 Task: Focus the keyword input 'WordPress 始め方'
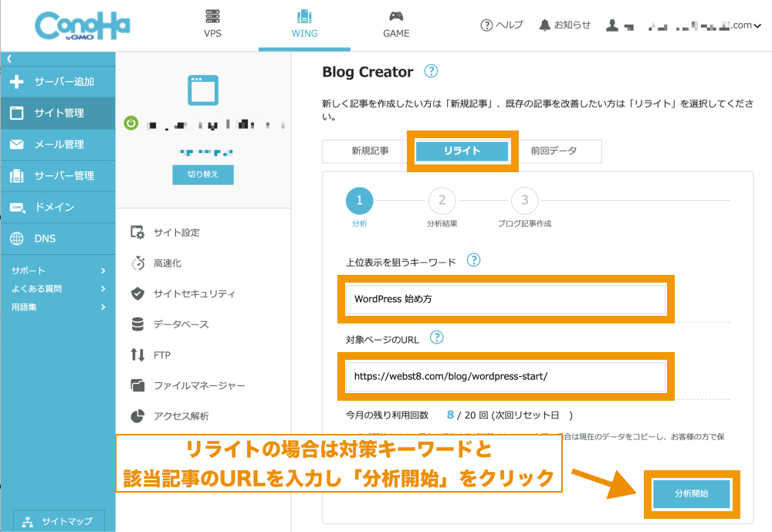[x=506, y=299]
